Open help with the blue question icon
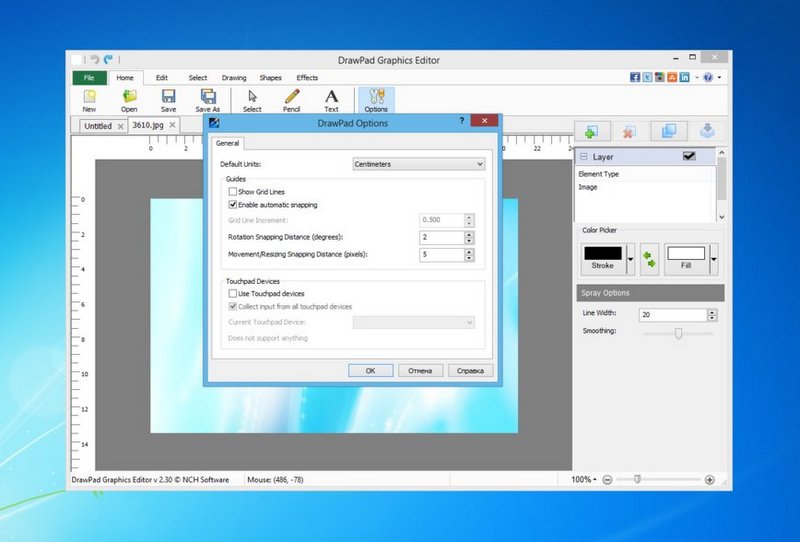Screen dimensions: 800x542 [x=708, y=77]
